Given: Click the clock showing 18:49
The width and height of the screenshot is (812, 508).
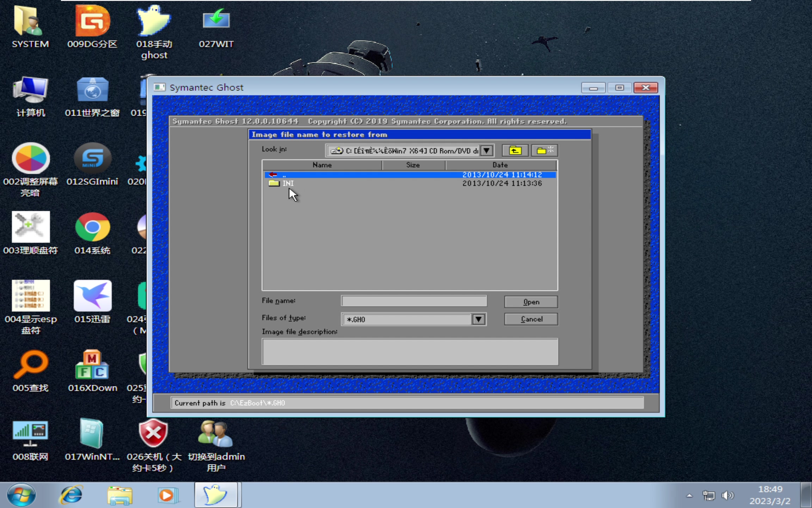Looking at the screenshot, I should click(x=770, y=489).
